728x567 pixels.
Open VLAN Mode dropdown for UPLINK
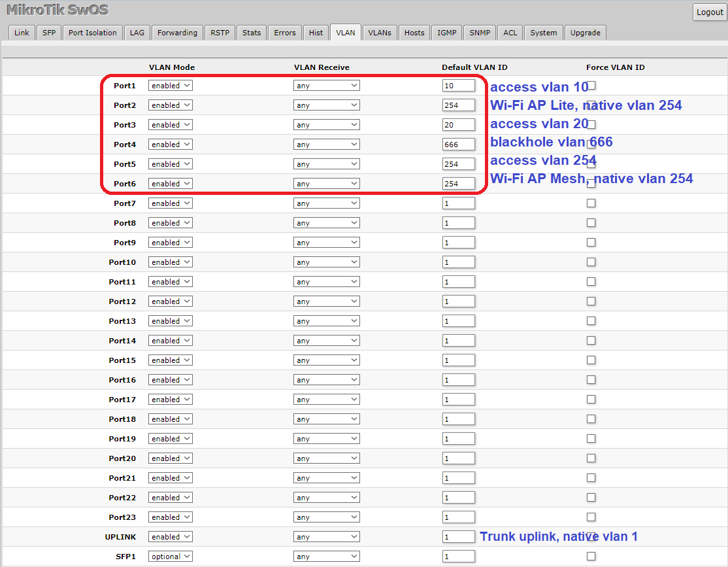pyautogui.click(x=171, y=537)
